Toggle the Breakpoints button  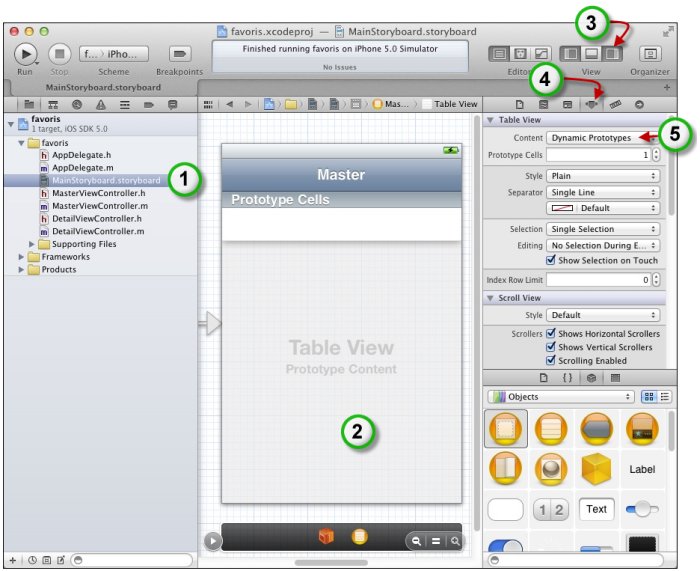click(x=180, y=54)
